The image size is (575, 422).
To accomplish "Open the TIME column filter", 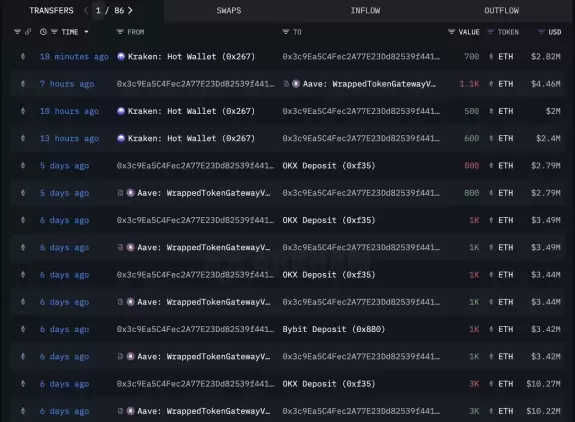I will pos(54,32).
